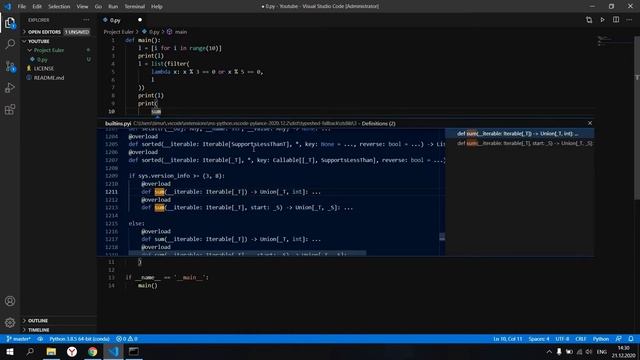The width and height of the screenshot is (640, 360).
Task: Open Yandex browser from taskbar
Action: pos(72,351)
